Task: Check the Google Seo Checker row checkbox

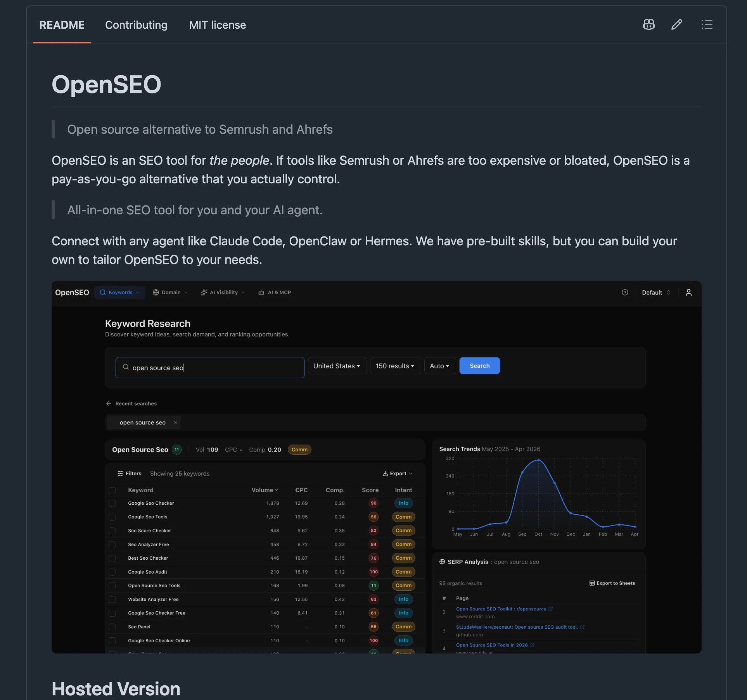Action: [x=112, y=503]
